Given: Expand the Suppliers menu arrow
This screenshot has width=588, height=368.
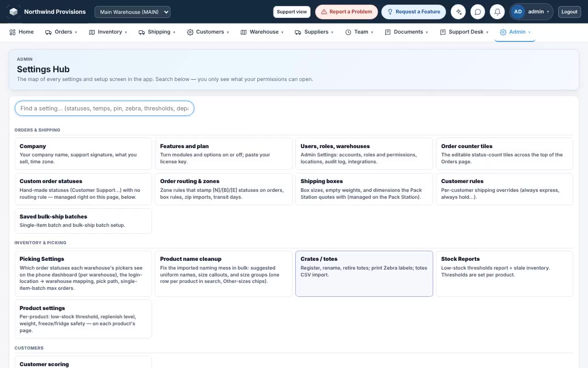Looking at the screenshot, I should (x=332, y=32).
